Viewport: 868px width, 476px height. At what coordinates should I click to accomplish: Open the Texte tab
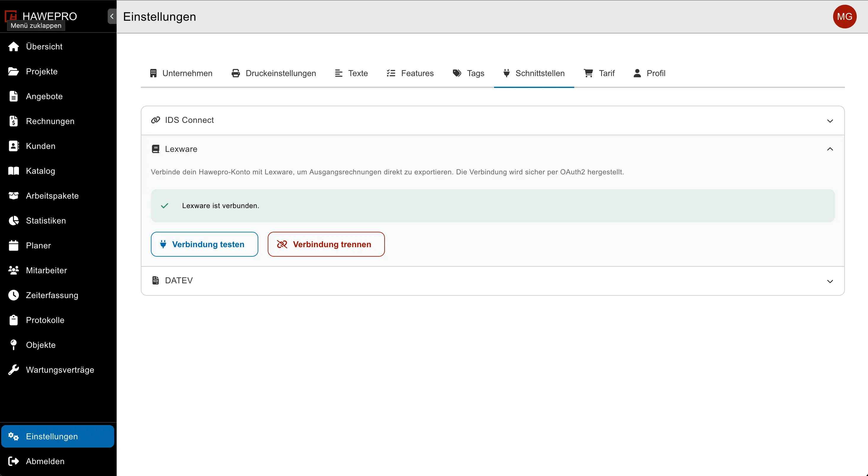351,73
